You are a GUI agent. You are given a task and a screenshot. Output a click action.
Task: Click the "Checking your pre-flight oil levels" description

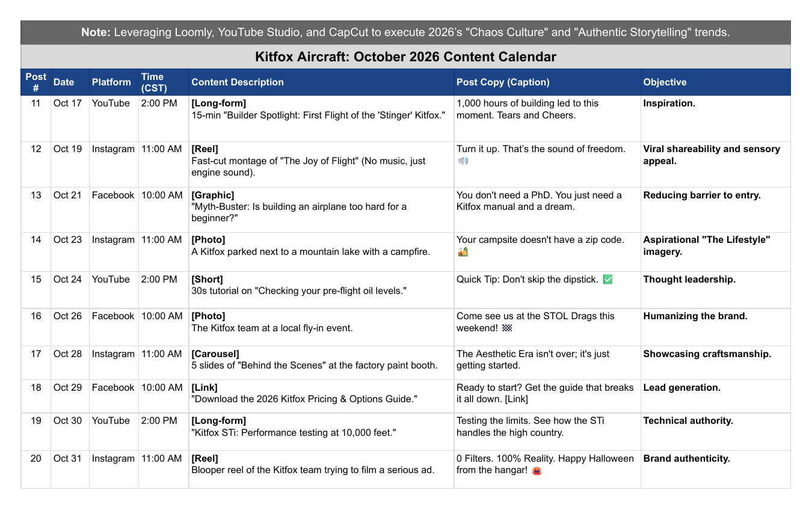point(321,290)
